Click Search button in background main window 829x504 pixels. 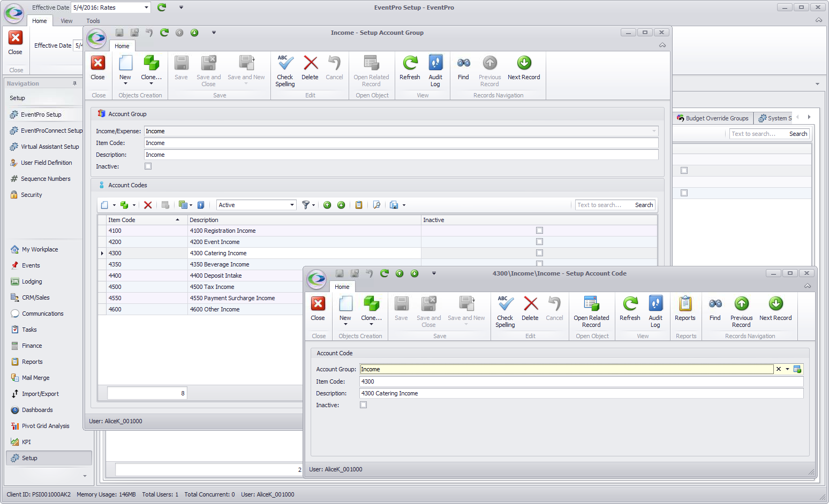point(798,134)
